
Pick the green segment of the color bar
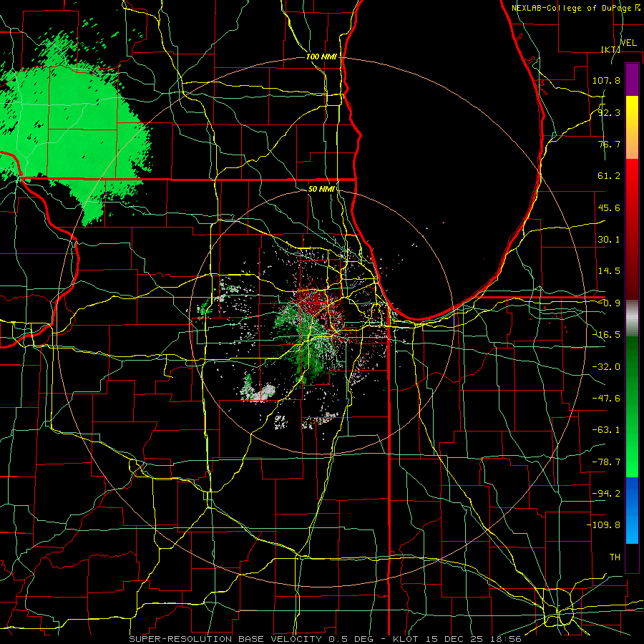point(632,406)
